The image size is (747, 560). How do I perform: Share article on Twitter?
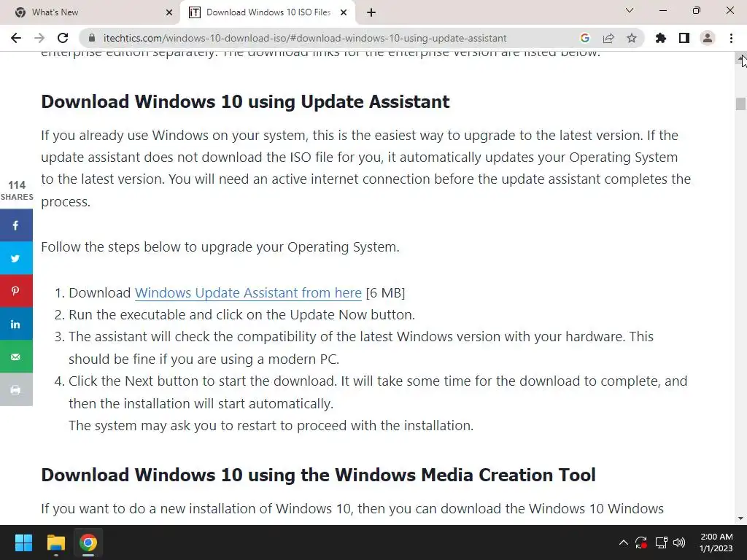coord(16,258)
